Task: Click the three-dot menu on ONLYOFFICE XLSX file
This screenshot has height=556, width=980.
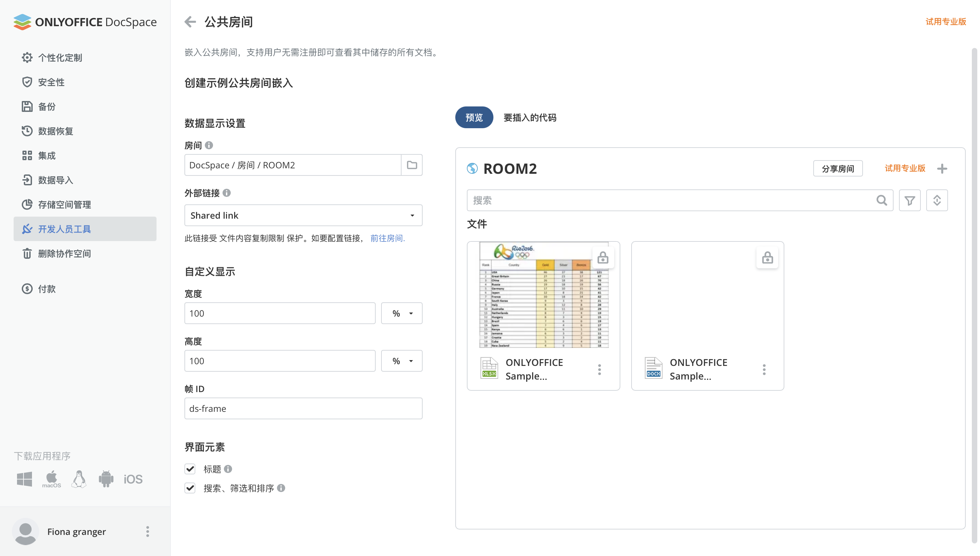Action: pyautogui.click(x=601, y=369)
